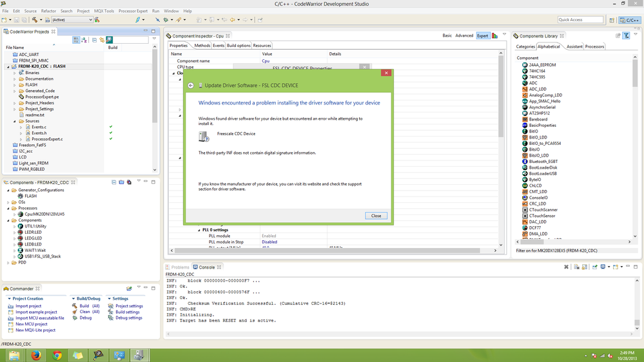
Task: Expand the PDD folder in Components view
Action: (8, 263)
